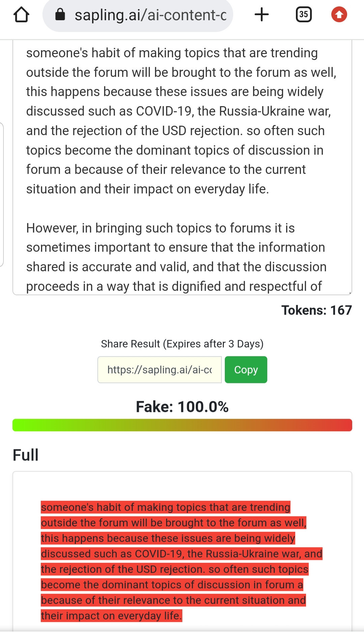Click highlighted line 'someone's habit of making topics'
The image size is (364, 633).
point(165,507)
